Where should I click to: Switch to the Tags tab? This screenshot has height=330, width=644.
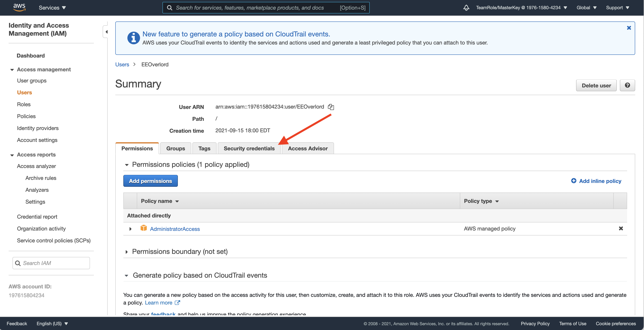click(204, 148)
